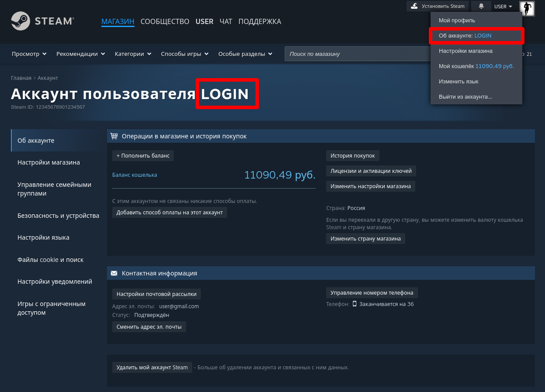Select Выйти из аккаунта menu entry
Viewport: 545px width, 392px height.
pyautogui.click(x=465, y=96)
